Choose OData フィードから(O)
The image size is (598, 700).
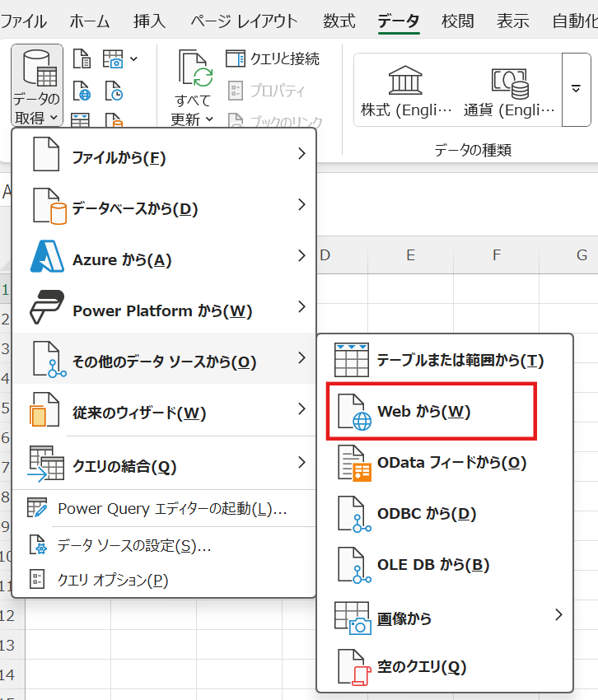(x=445, y=463)
